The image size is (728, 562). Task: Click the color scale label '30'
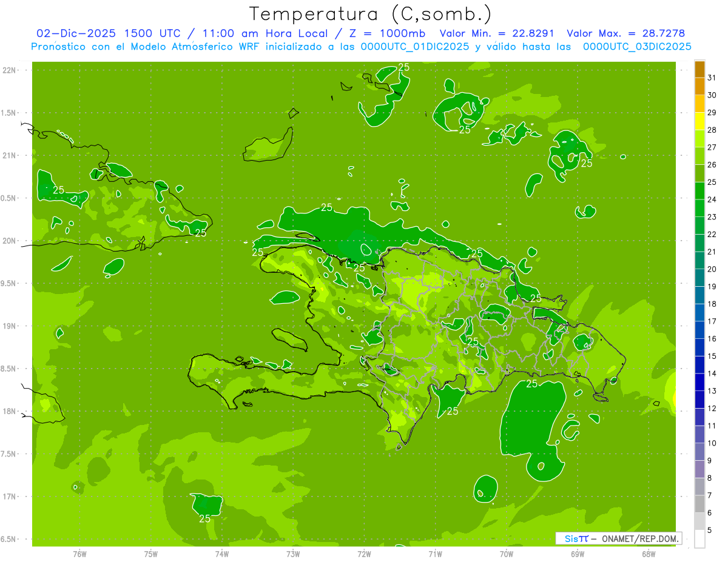point(712,95)
